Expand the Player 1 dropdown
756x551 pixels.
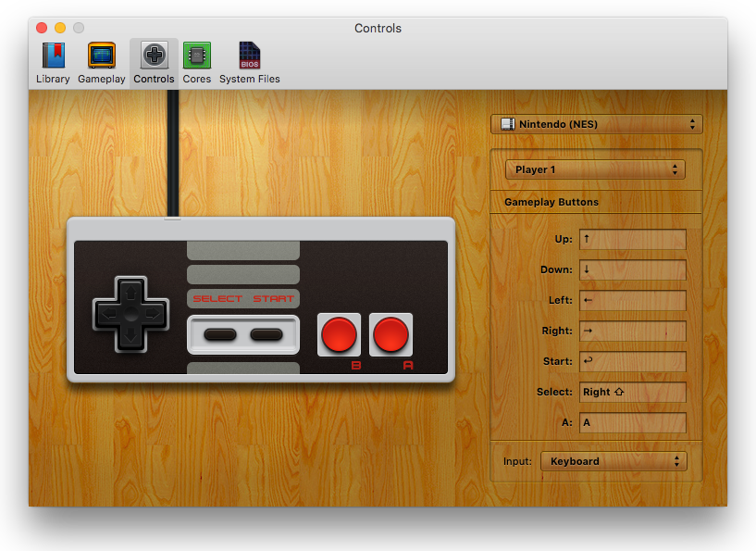pyautogui.click(x=595, y=169)
